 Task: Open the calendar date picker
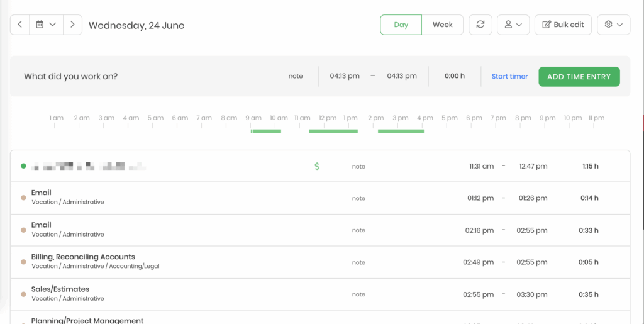click(x=46, y=25)
